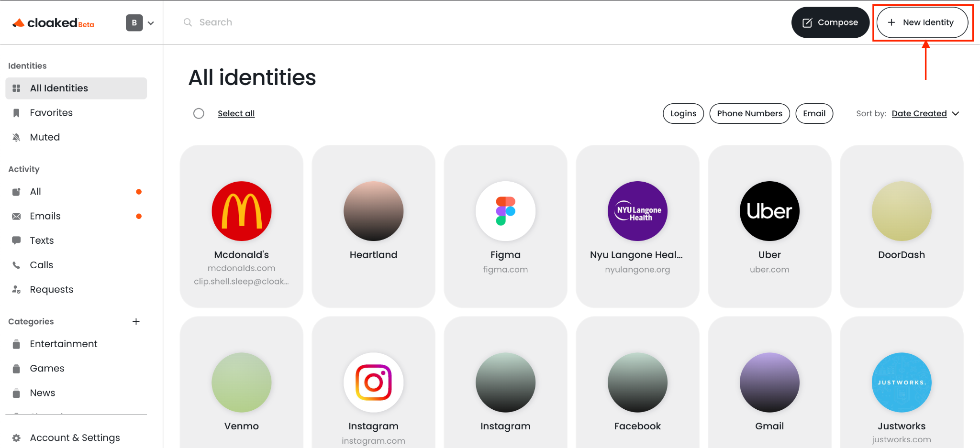
Task: Click the Account & Settings gear icon
Action: pyautogui.click(x=16, y=437)
